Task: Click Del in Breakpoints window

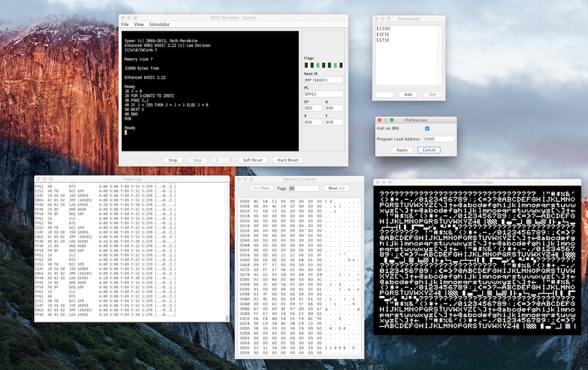Action: (x=432, y=95)
